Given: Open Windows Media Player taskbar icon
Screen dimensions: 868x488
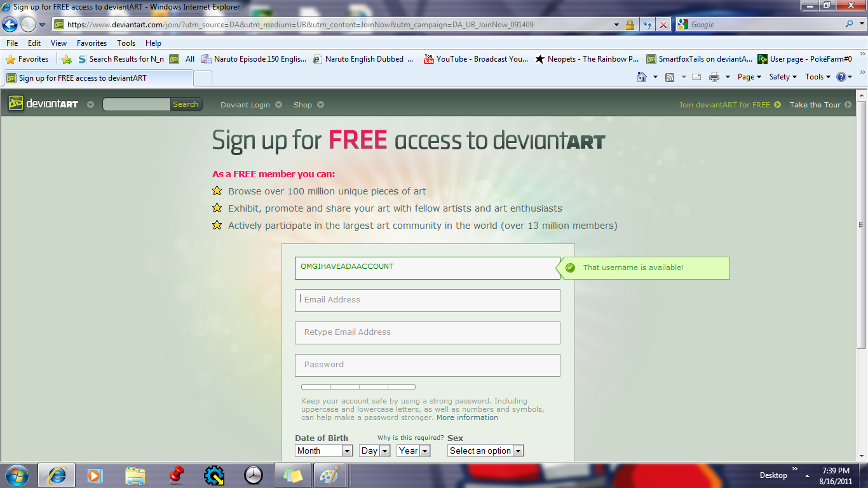Looking at the screenshot, I should click(x=95, y=475).
